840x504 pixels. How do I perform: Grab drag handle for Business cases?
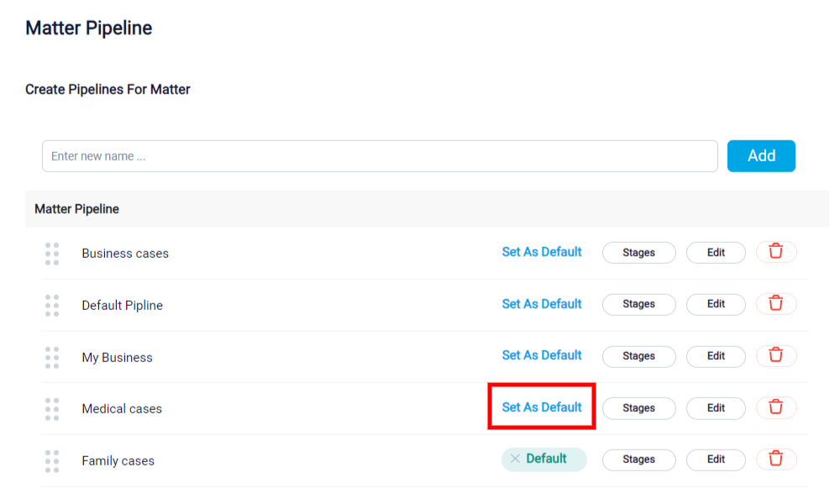pyautogui.click(x=52, y=254)
